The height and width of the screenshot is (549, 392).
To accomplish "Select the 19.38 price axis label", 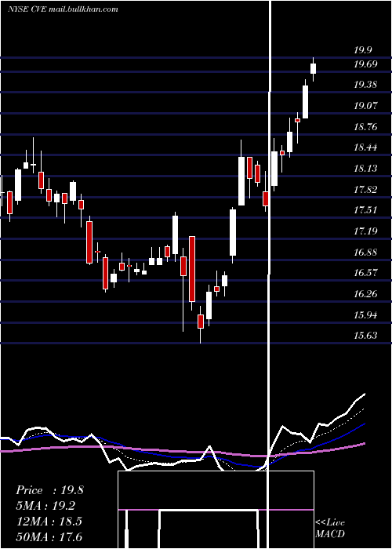I will [366, 85].
